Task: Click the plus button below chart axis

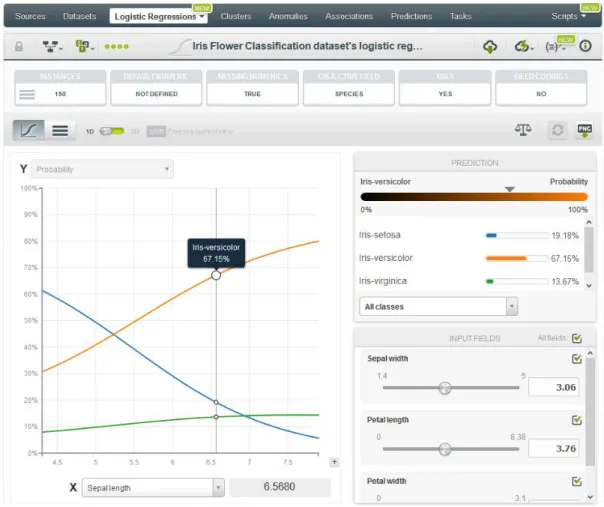Action: (x=334, y=462)
